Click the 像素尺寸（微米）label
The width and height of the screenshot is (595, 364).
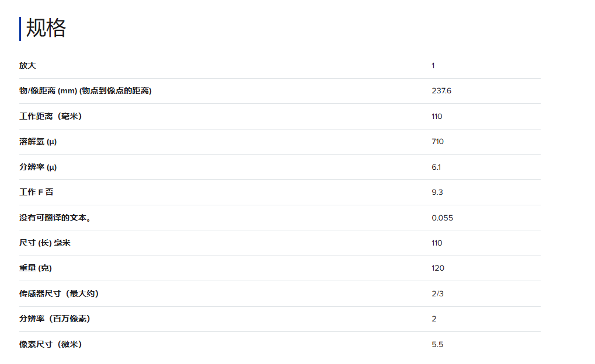(x=50, y=345)
